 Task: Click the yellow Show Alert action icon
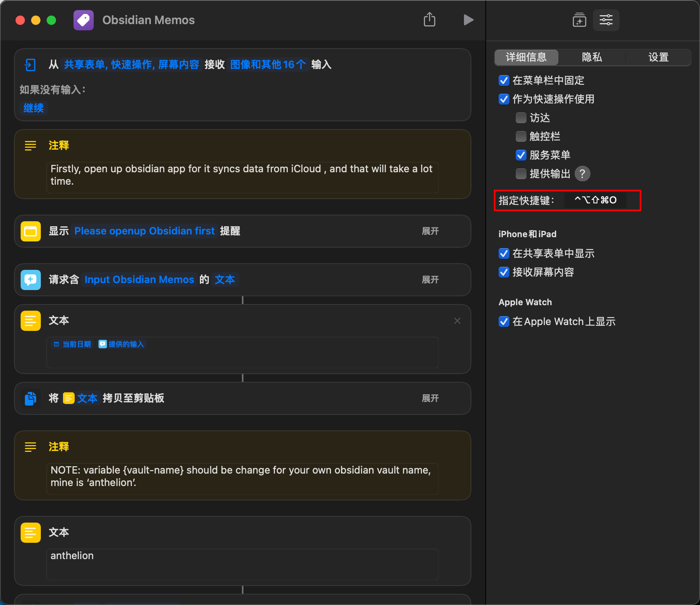coord(31,231)
